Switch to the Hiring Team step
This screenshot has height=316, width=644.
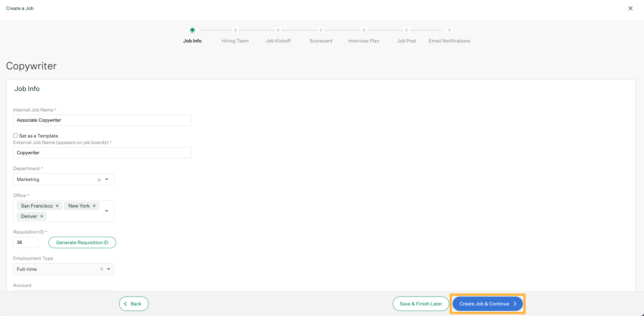click(x=235, y=41)
